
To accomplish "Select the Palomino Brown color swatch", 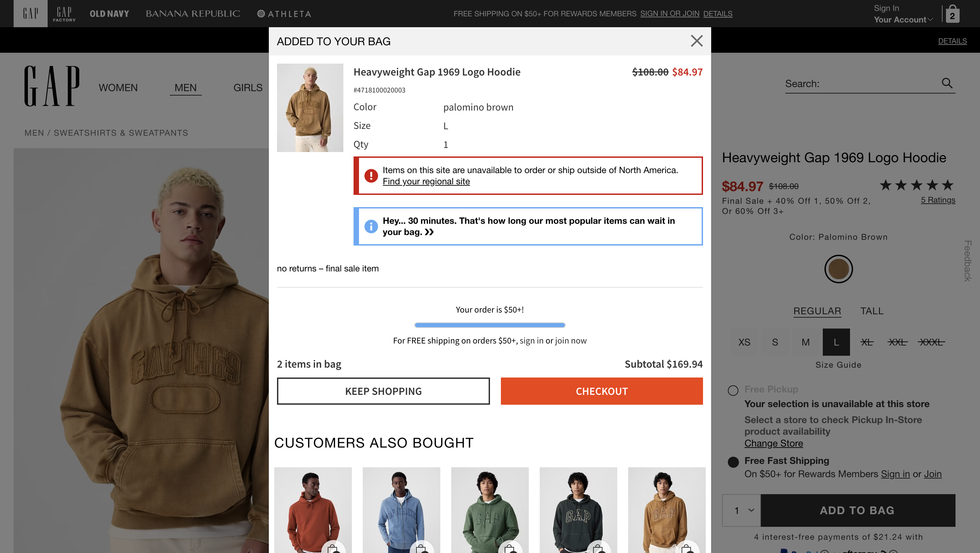I will 838,269.
